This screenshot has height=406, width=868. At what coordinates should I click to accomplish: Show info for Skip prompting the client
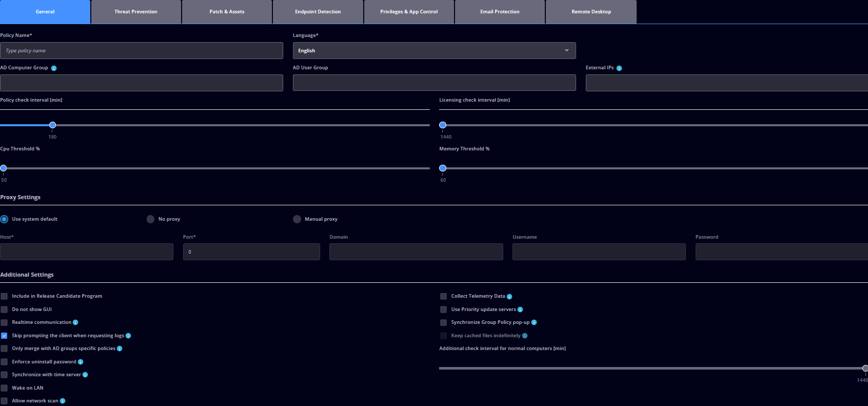pos(128,336)
